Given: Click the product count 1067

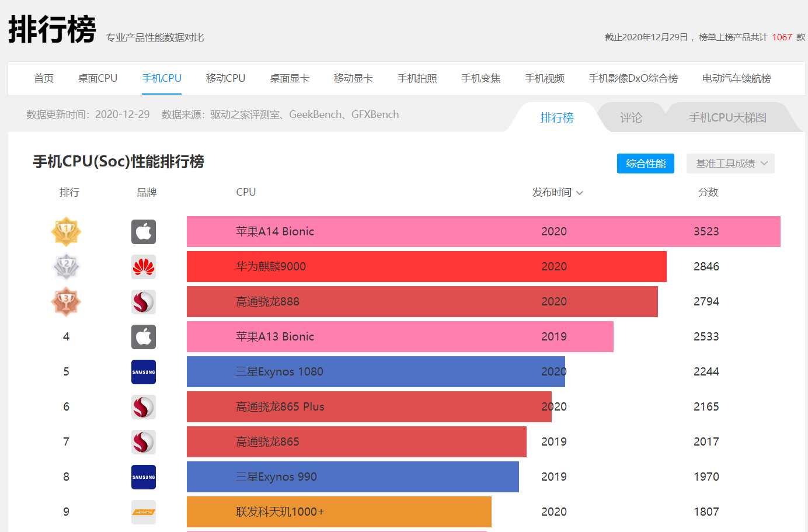Looking at the screenshot, I should click(x=782, y=37).
